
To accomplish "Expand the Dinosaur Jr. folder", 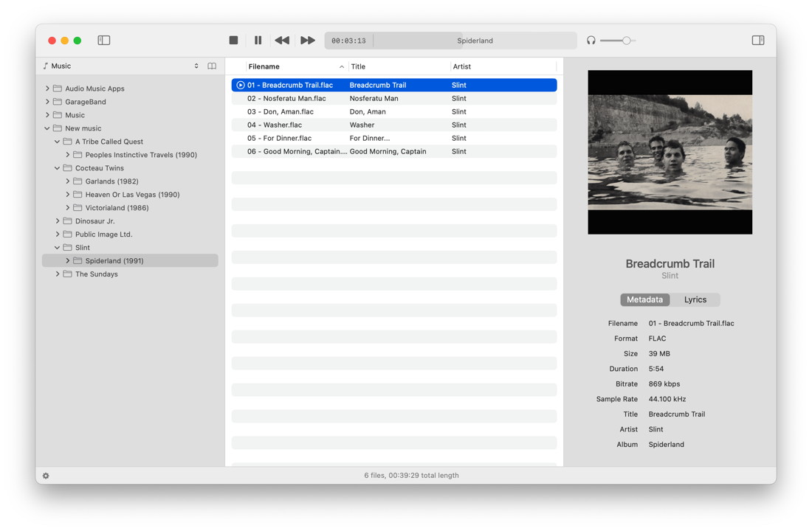I will (58, 221).
